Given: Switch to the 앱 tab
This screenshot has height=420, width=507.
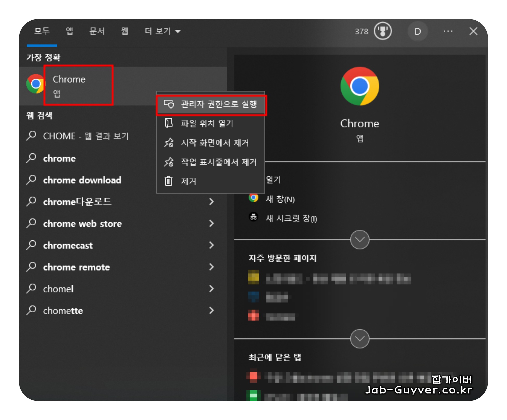Looking at the screenshot, I should 69,31.
